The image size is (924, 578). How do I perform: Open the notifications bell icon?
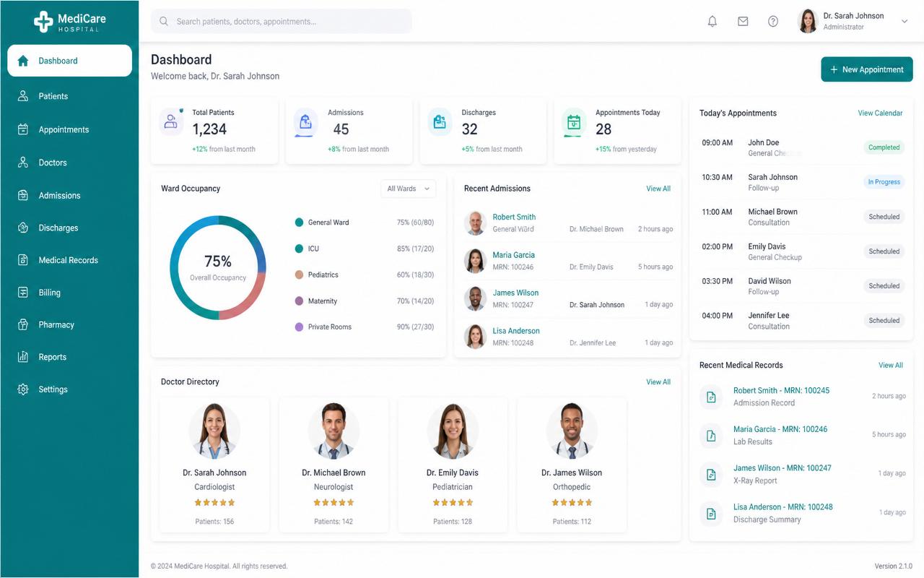coord(712,22)
